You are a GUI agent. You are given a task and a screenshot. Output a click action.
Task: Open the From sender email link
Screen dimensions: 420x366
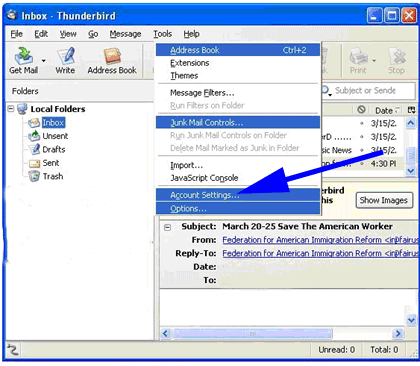click(x=320, y=240)
